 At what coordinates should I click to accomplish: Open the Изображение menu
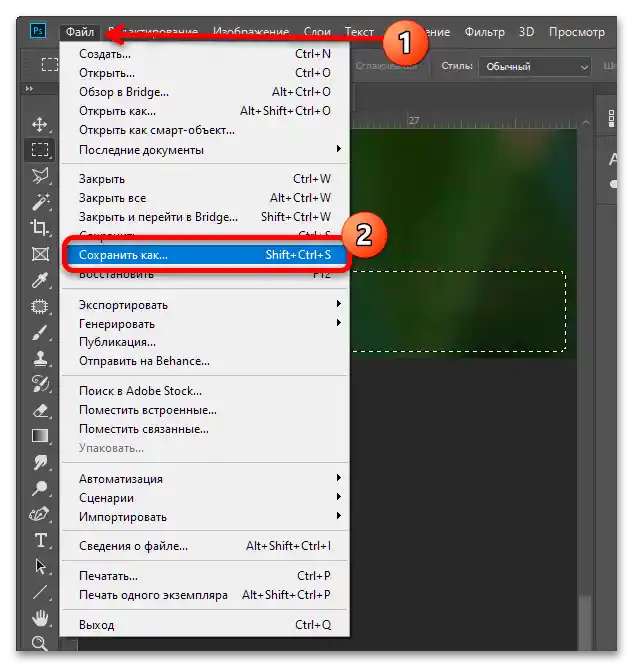(251, 32)
